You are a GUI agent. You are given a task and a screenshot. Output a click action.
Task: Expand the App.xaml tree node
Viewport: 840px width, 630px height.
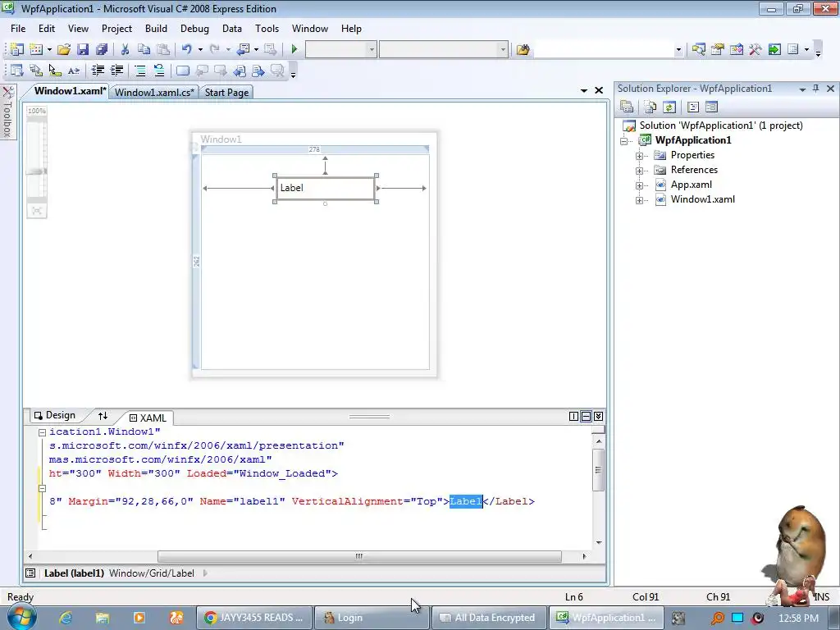click(x=639, y=185)
